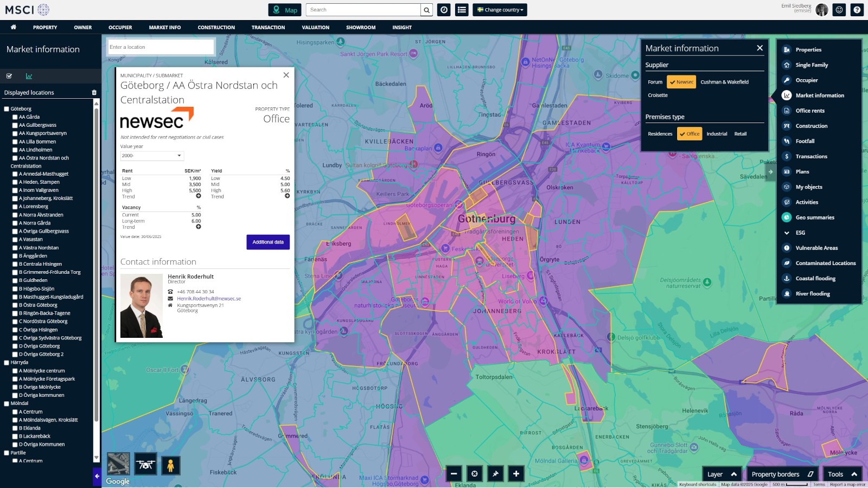The image size is (868, 488).
Task: Click the Enter a location field
Action: (x=161, y=47)
